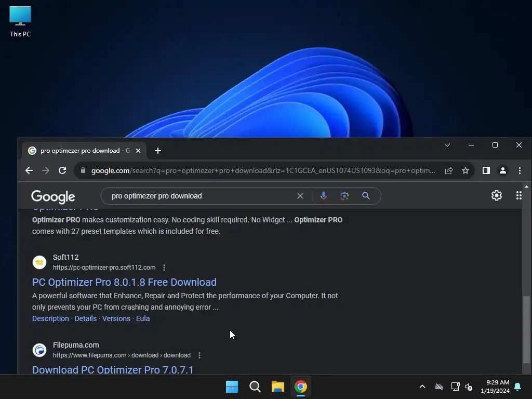Click the page vertical scrollbar thumb
This screenshot has width=532, height=399.
tap(526, 329)
